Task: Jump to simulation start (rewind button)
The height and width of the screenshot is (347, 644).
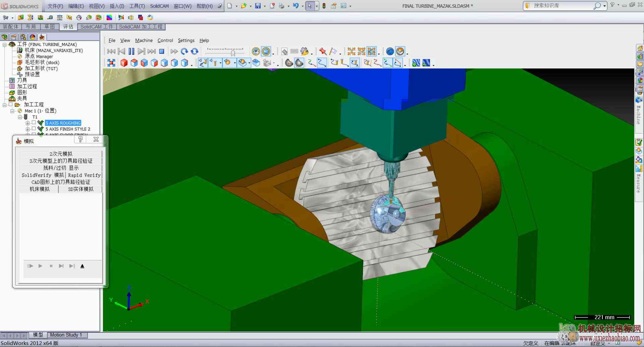Action: point(111,51)
